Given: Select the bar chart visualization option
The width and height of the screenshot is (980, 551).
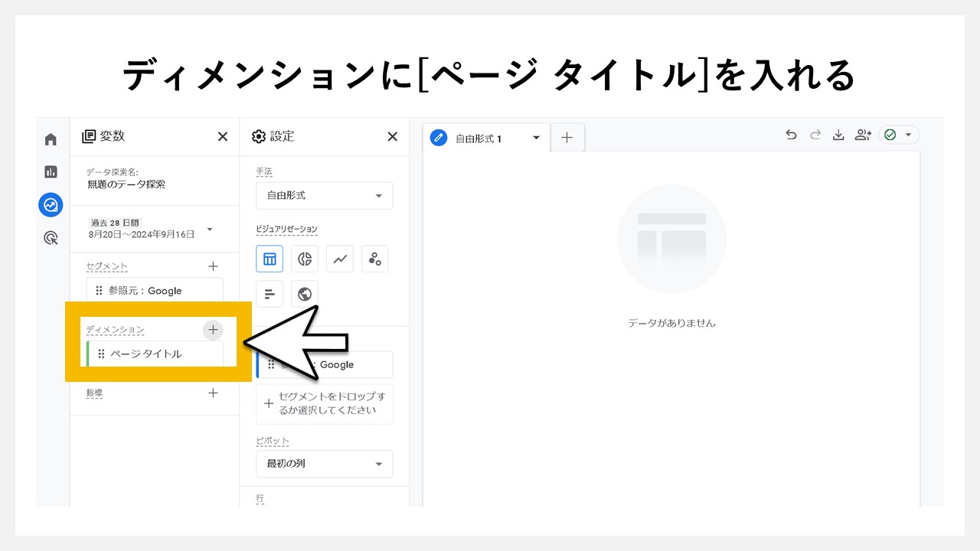Looking at the screenshot, I should coord(269,293).
